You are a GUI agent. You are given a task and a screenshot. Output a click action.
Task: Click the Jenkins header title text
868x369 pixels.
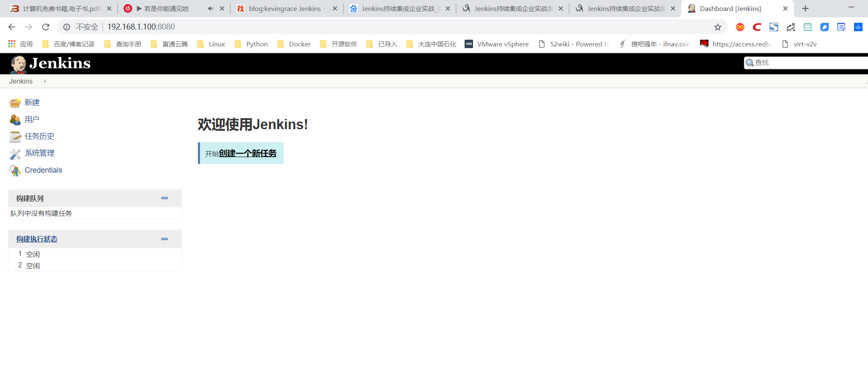tap(60, 63)
